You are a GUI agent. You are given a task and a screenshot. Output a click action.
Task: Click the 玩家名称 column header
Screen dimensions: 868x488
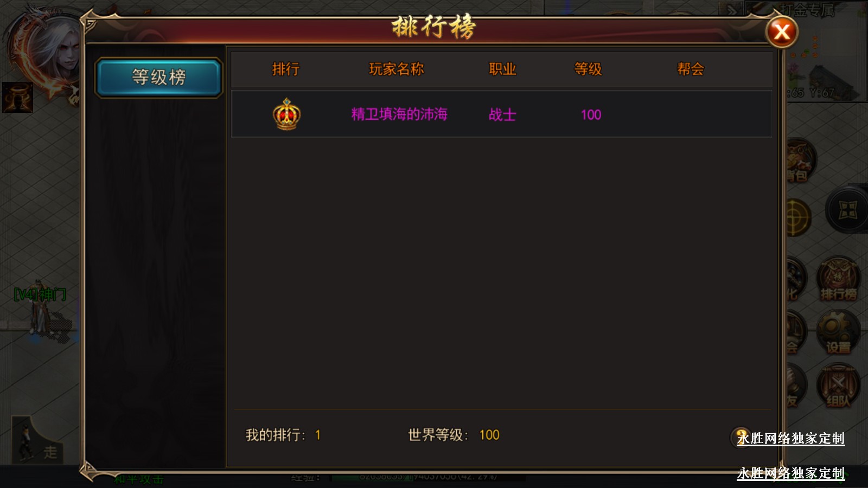click(396, 69)
